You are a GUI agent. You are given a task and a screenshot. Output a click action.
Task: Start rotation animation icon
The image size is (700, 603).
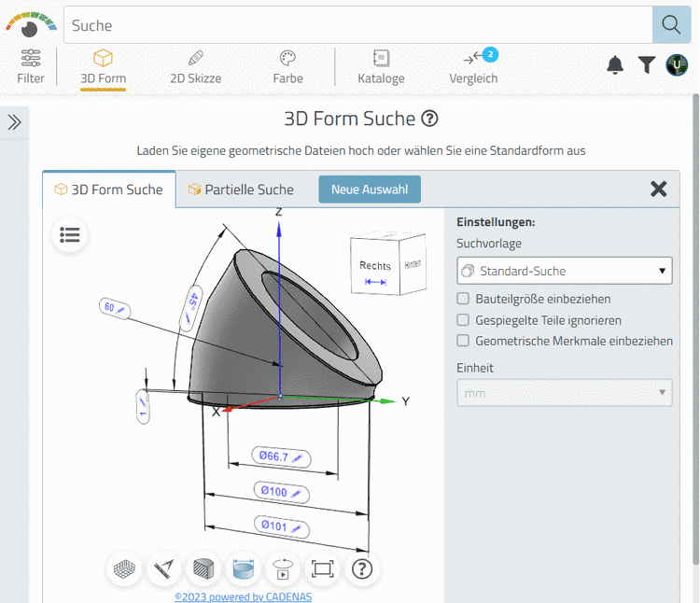click(283, 569)
